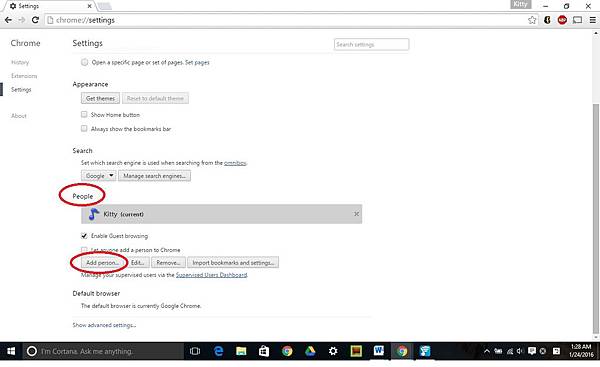Open History in the sidebar
Screen dimensions: 600x367
click(x=20, y=62)
